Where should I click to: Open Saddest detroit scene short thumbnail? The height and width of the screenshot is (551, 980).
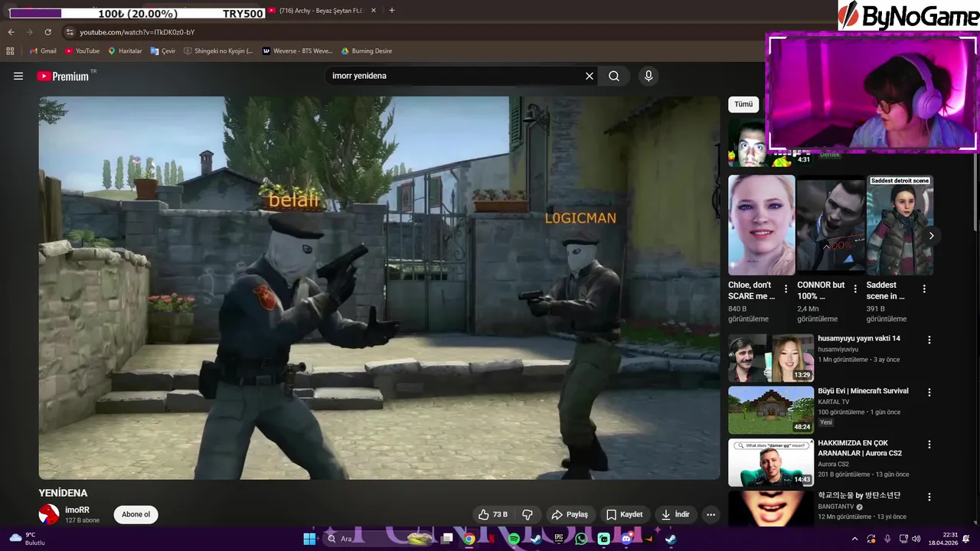click(x=900, y=225)
